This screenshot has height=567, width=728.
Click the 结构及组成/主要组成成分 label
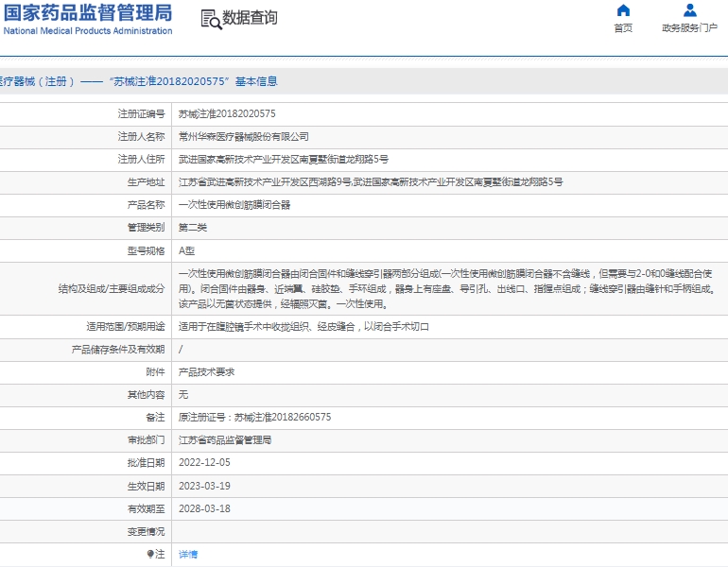tap(112, 289)
